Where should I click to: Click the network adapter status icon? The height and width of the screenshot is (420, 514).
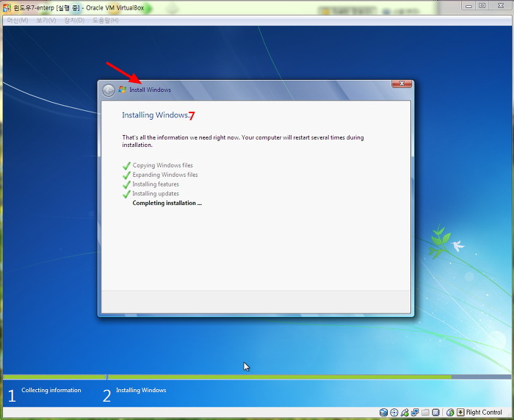[x=415, y=413]
